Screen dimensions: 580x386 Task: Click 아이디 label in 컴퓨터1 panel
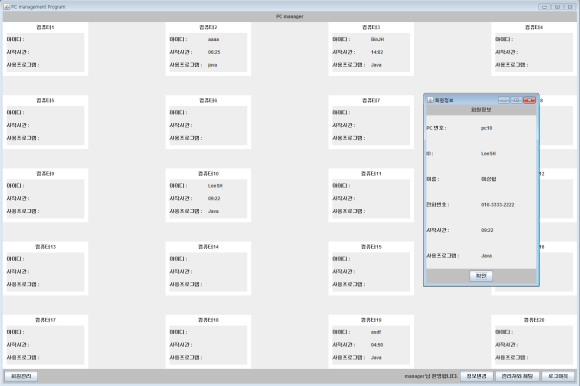pos(16,39)
